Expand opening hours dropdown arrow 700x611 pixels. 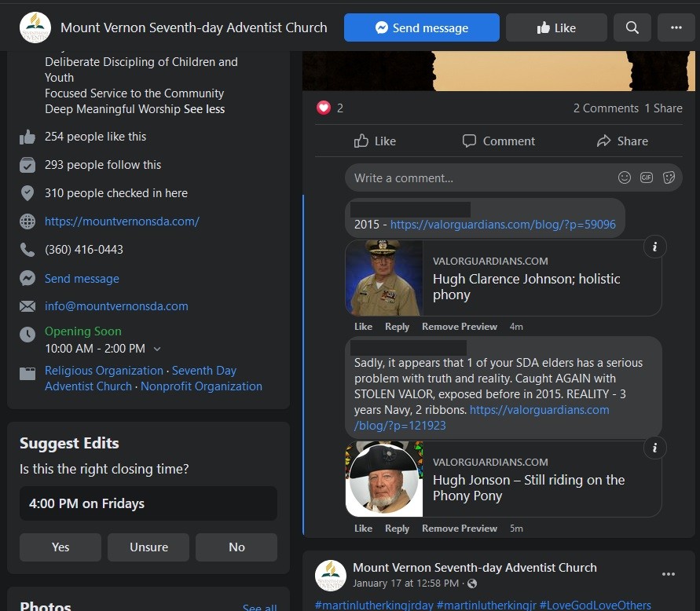157,349
